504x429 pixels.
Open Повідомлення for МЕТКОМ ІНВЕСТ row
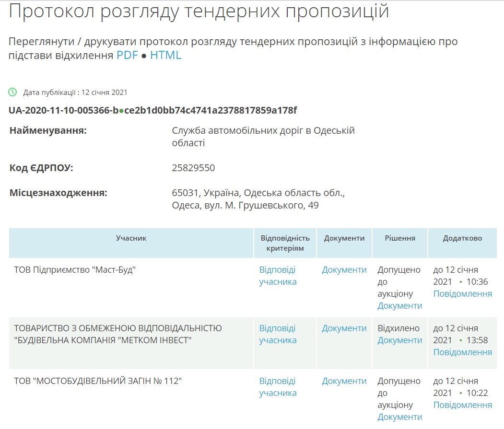(463, 352)
